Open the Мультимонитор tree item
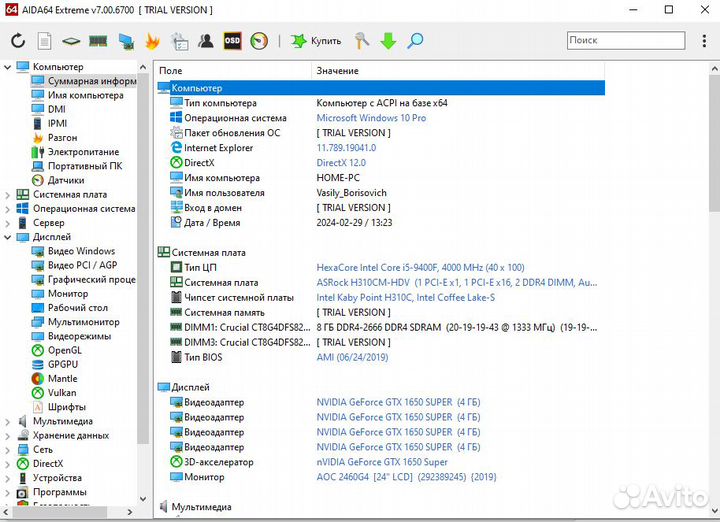The width and height of the screenshot is (720, 522). (75, 322)
